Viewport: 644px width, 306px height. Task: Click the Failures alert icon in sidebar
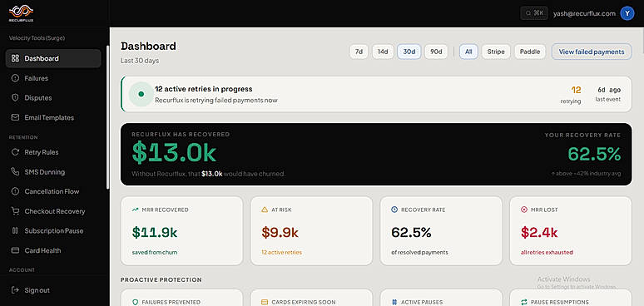[15, 78]
